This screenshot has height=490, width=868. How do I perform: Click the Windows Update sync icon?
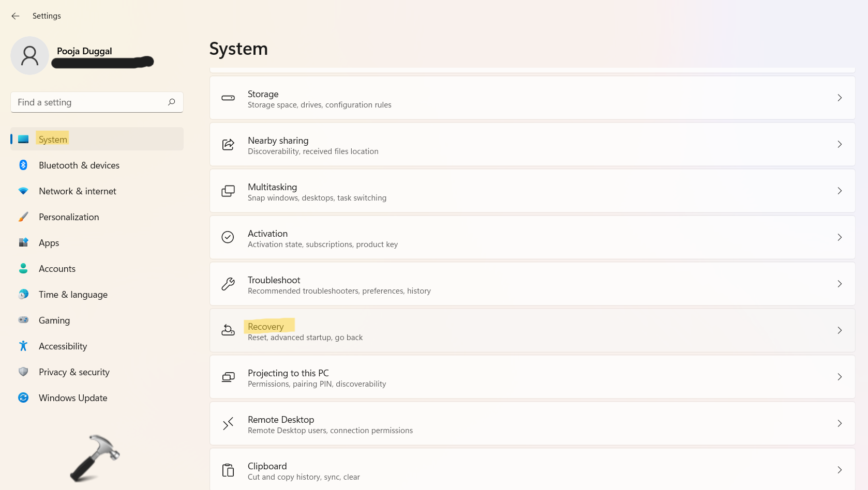[x=23, y=397]
